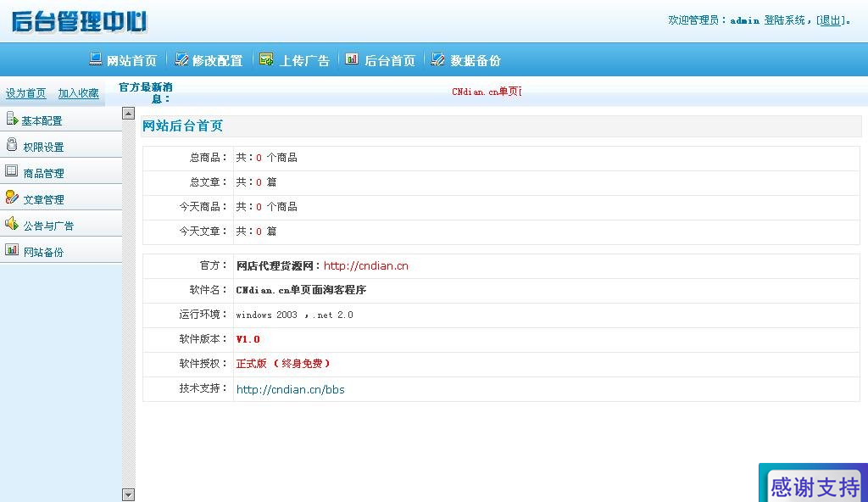868x502 pixels.
Task: Open 网站首页 in the top navigation
Action: (x=131, y=60)
